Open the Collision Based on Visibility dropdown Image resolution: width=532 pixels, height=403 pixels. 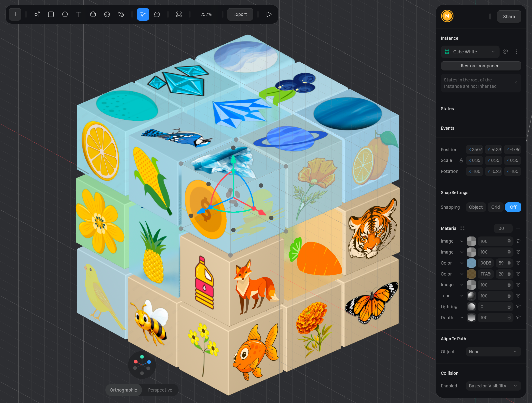tap(493, 386)
